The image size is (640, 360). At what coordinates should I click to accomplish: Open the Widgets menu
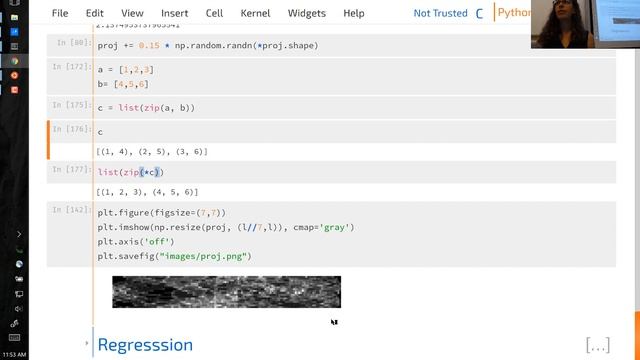pyautogui.click(x=307, y=13)
